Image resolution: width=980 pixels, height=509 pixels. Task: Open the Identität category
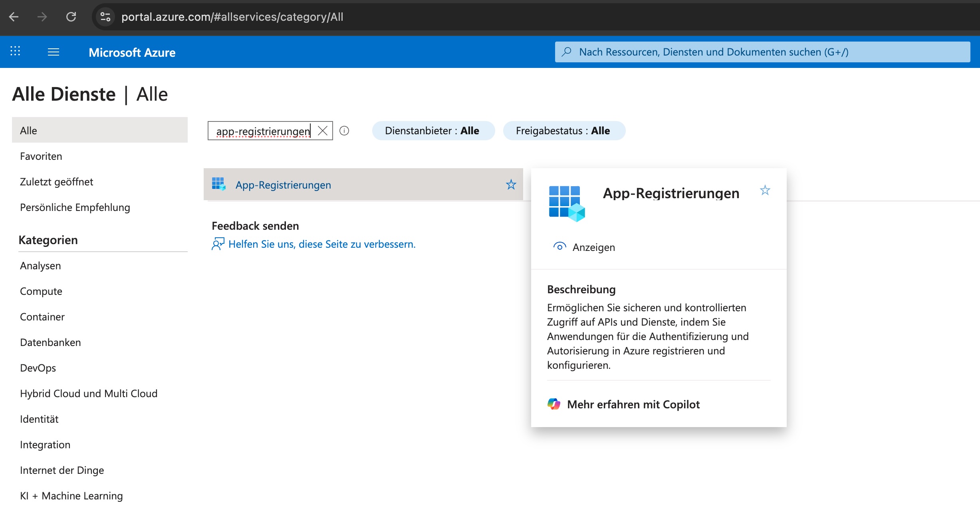pyautogui.click(x=39, y=419)
